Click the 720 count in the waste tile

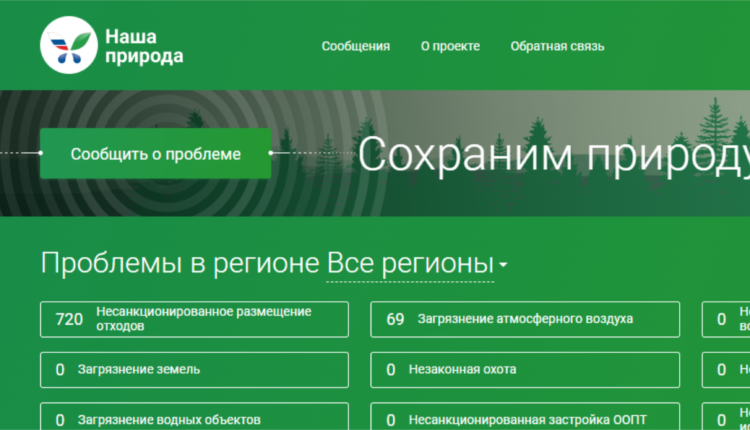tap(69, 319)
